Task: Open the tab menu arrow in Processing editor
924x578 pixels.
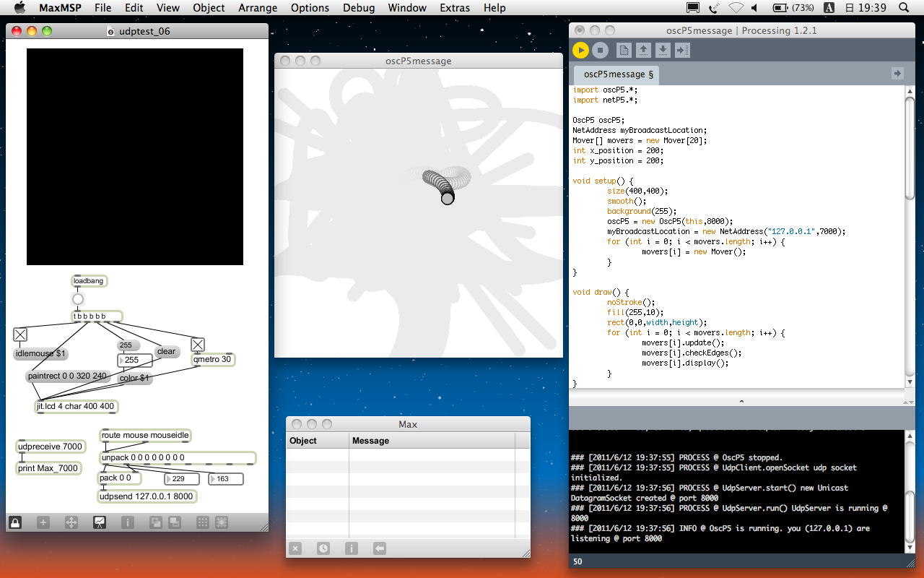Action: [x=897, y=74]
